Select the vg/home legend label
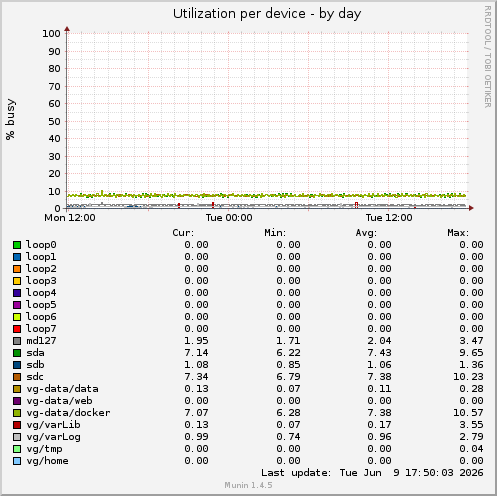The width and height of the screenshot is (497, 496). [x=47, y=461]
